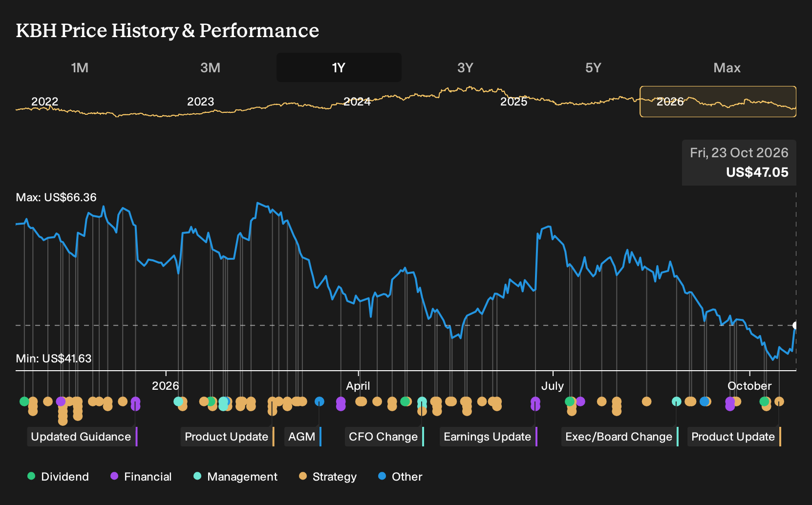Click the white current-price point on chart
This screenshot has width=812, height=505.
795,325
